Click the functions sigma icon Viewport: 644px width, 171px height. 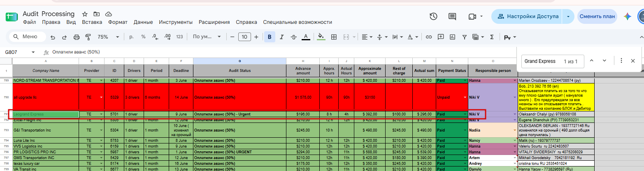(x=491, y=37)
